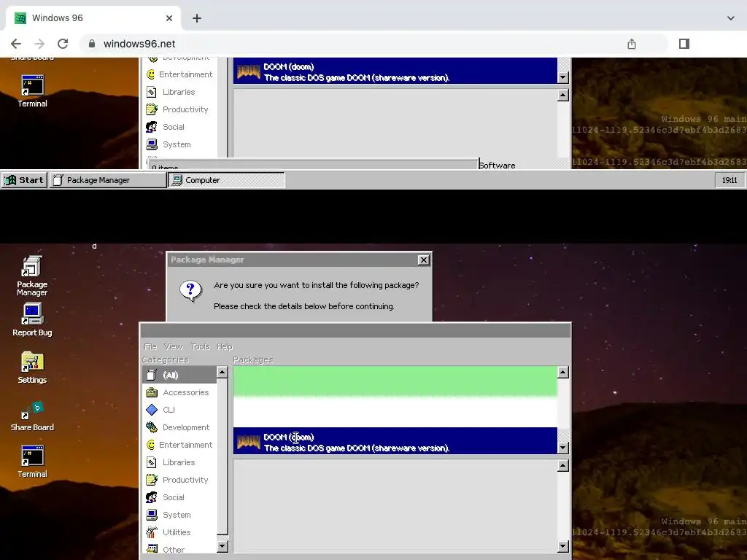Click the Categories list scroll-down arrow

(x=222, y=546)
